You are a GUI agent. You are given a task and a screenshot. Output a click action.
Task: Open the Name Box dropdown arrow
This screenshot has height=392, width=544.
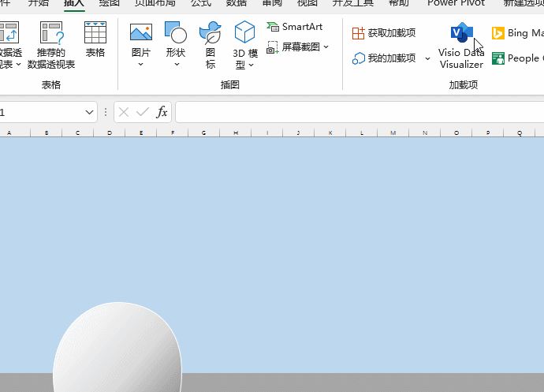[x=89, y=112]
